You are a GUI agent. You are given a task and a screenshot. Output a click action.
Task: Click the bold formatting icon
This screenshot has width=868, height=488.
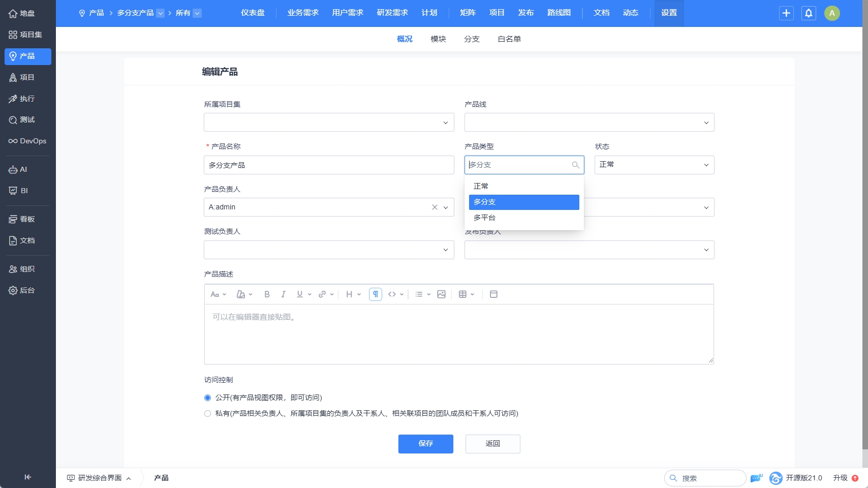[x=267, y=294]
